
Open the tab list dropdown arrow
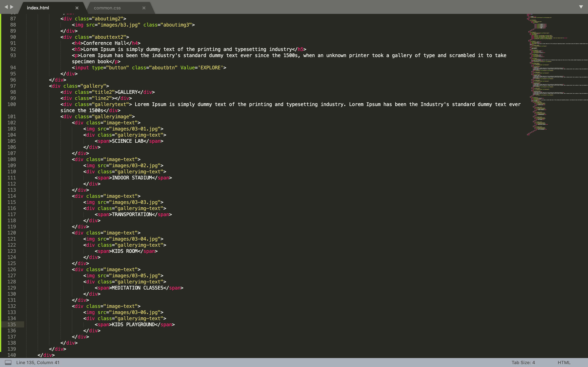(581, 7)
